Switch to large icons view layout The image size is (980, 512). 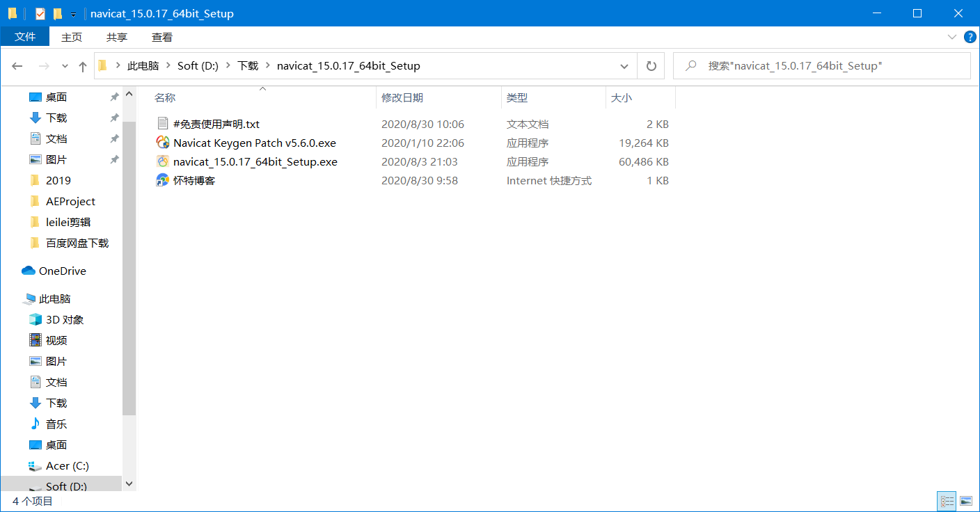[966, 501]
